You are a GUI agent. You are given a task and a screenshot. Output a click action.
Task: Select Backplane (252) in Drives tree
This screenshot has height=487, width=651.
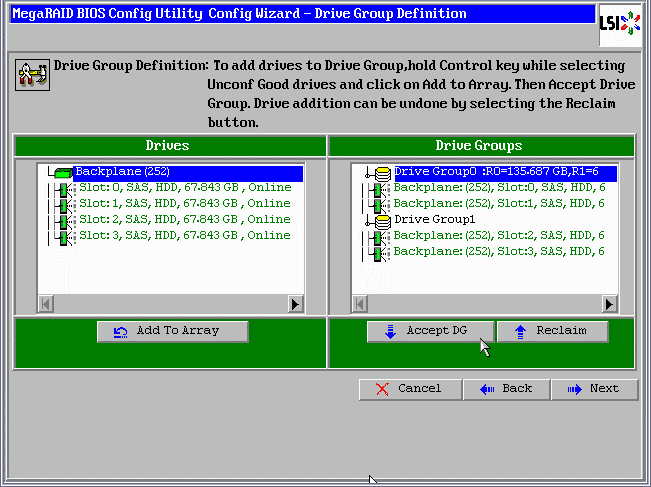click(x=114, y=172)
